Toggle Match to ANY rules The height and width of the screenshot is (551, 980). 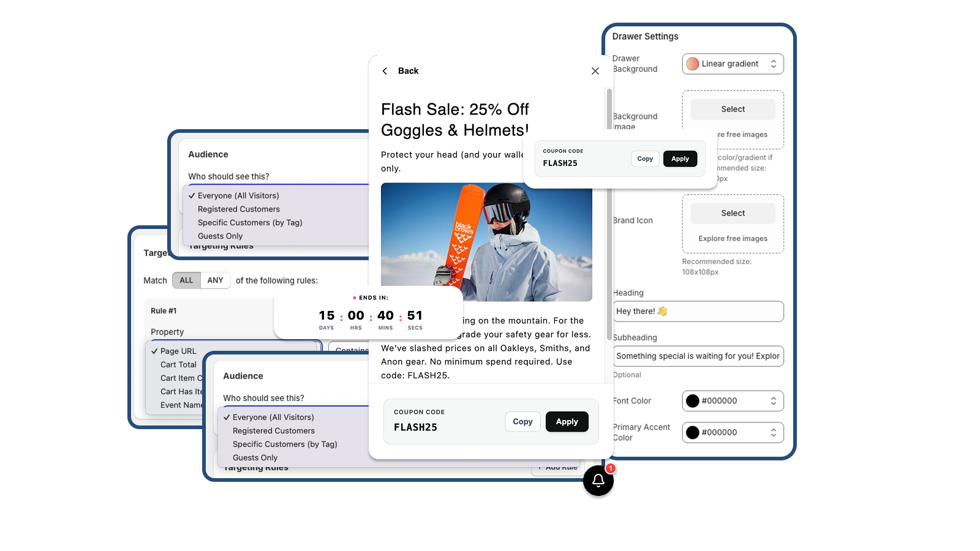coord(215,280)
